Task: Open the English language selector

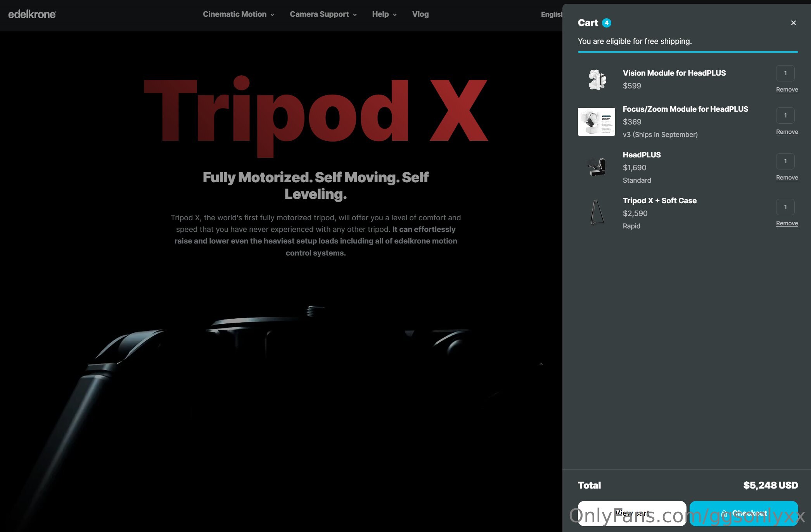Action: tap(552, 14)
